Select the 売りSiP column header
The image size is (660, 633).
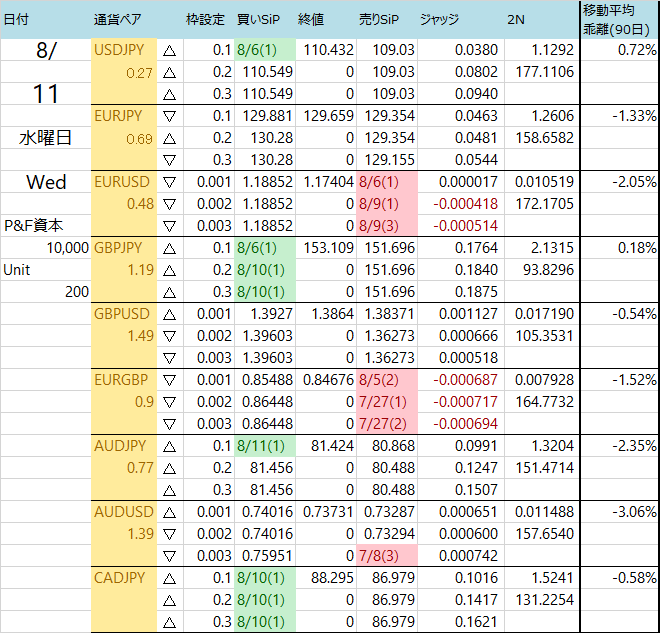379,19
